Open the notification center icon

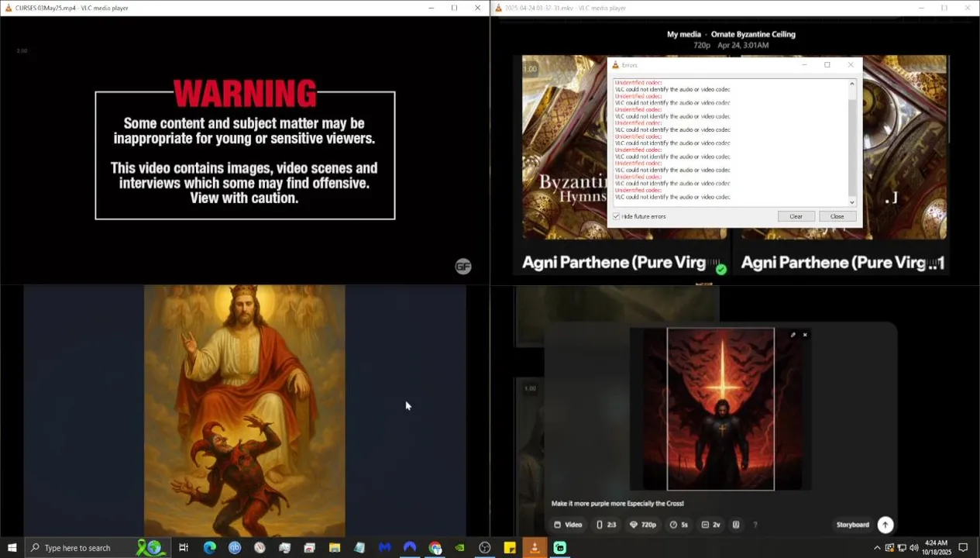point(964,548)
